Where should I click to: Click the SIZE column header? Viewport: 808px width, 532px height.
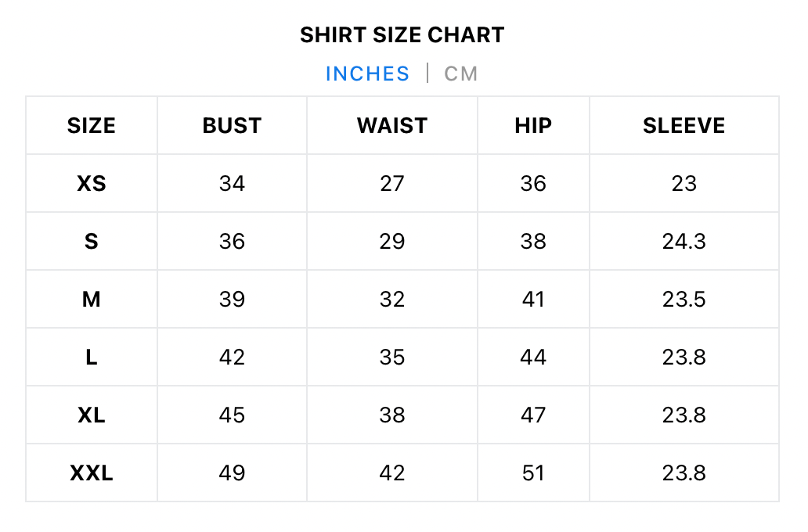coord(92,126)
